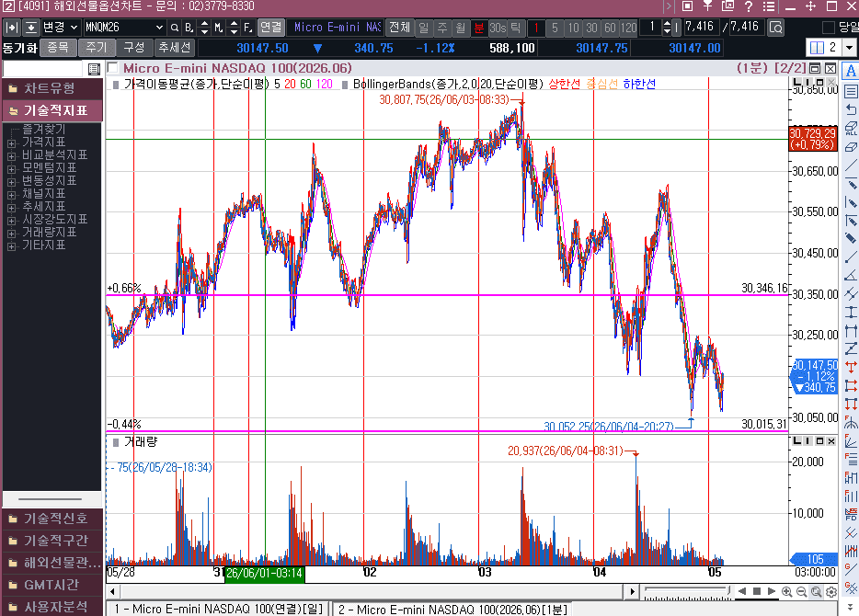The height and width of the screenshot is (616, 859).
Task: Click the 전체 button
Action: pyautogui.click(x=399, y=28)
